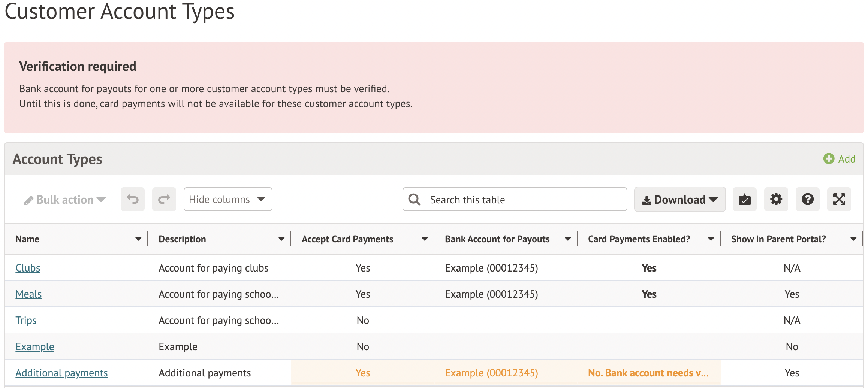Open the Meals account type link
868x388 pixels.
tap(28, 294)
